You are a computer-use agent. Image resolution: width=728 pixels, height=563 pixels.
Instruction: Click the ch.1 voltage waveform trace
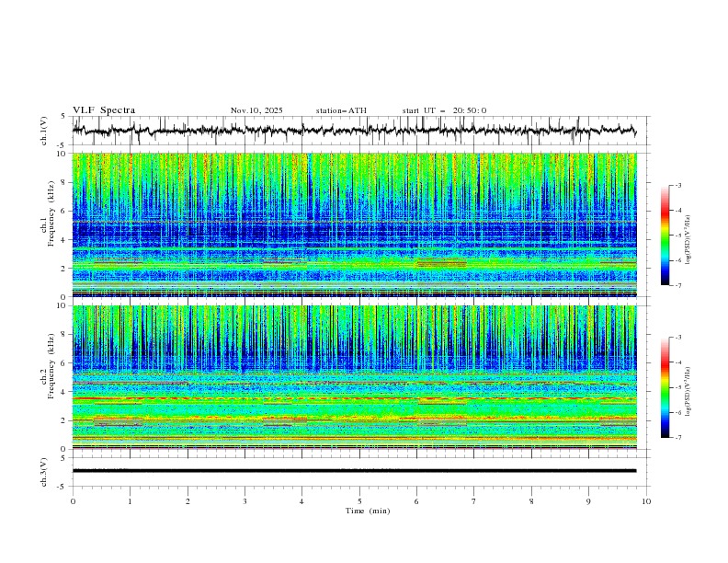[x=354, y=131]
